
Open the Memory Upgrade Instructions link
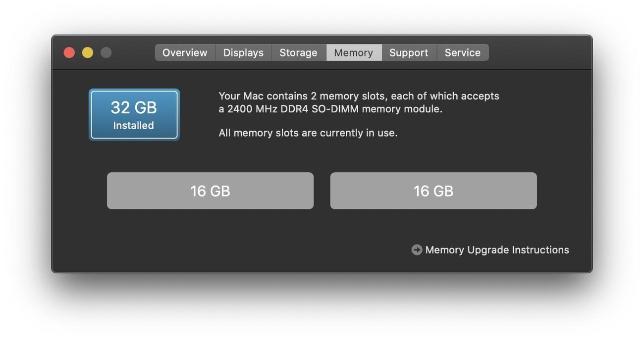coord(497,250)
